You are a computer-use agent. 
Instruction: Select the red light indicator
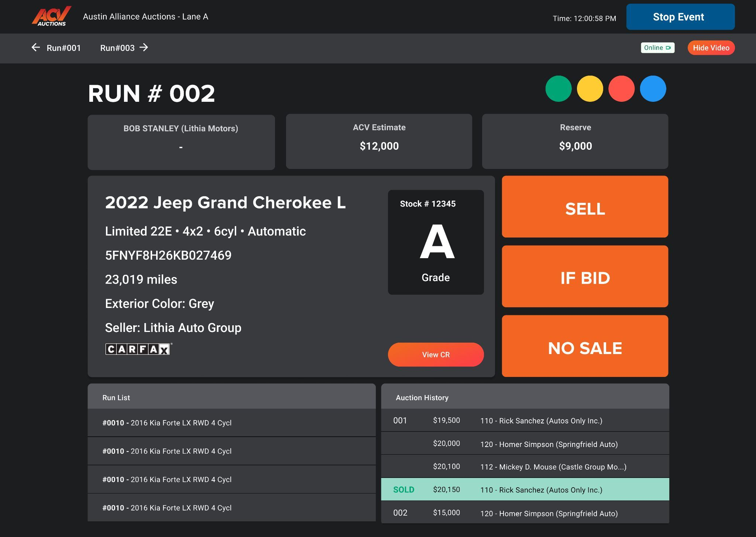[x=622, y=89]
